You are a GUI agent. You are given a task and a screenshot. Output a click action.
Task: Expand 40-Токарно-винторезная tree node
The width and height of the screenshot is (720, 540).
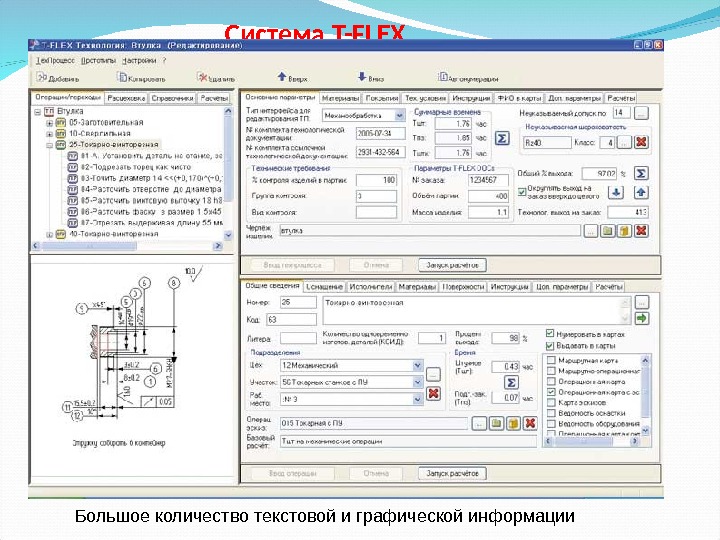[x=50, y=234]
